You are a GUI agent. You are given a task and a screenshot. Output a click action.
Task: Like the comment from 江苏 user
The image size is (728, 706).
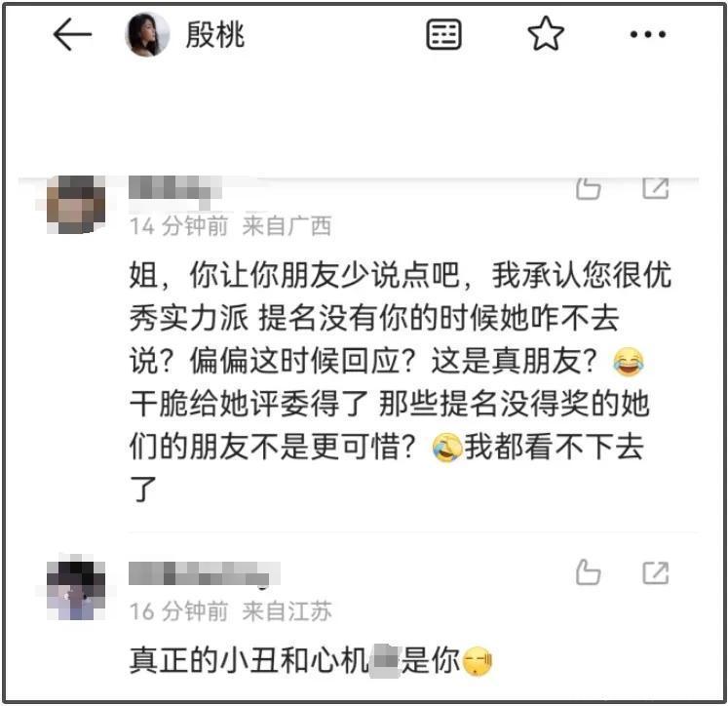click(x=589, y=571)
